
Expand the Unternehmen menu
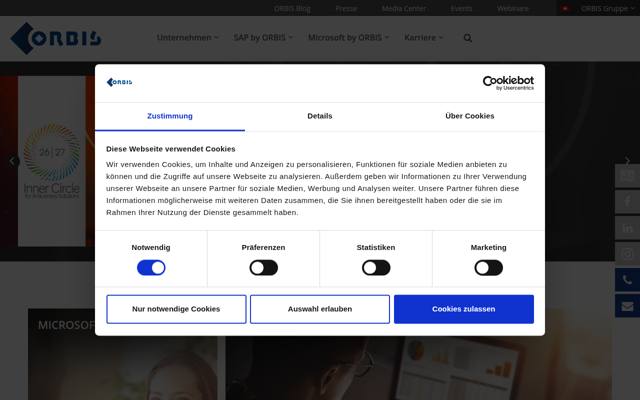point(187,38)
